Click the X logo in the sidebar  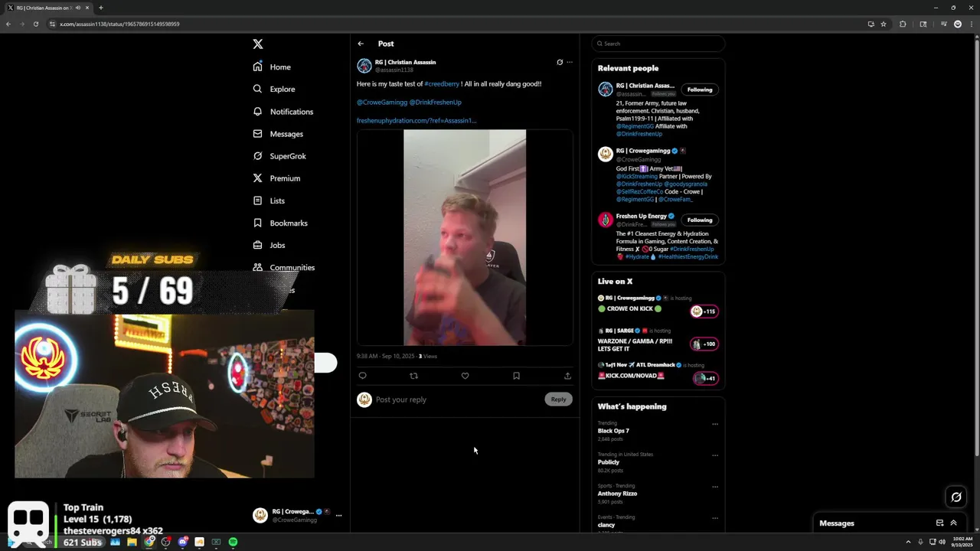258,44
